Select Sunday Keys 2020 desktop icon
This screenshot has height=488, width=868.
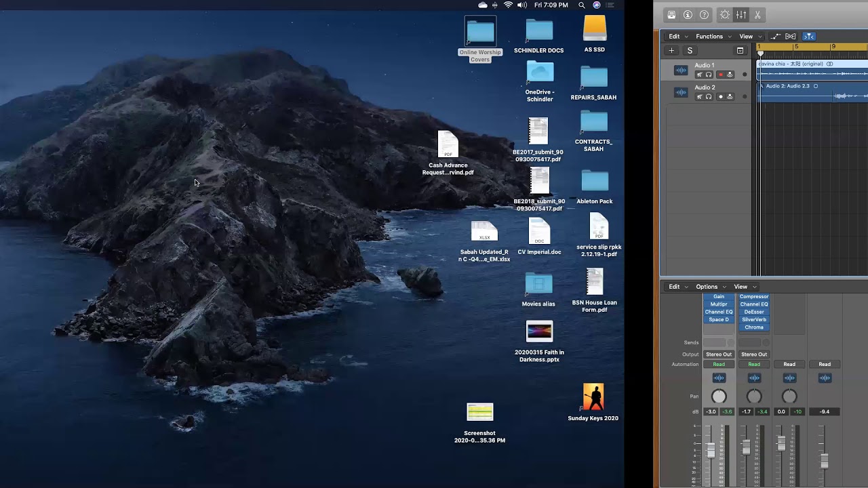(x=593, y=397)
